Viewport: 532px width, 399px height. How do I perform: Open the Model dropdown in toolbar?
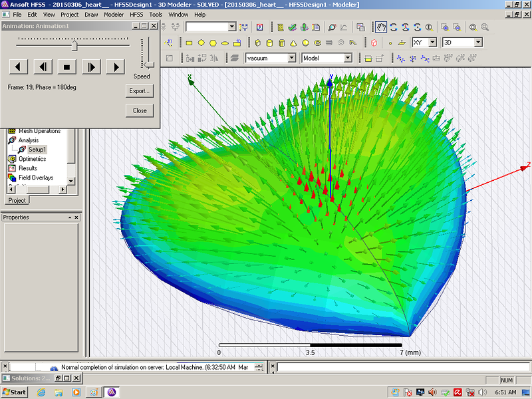(x=347, y=58)
